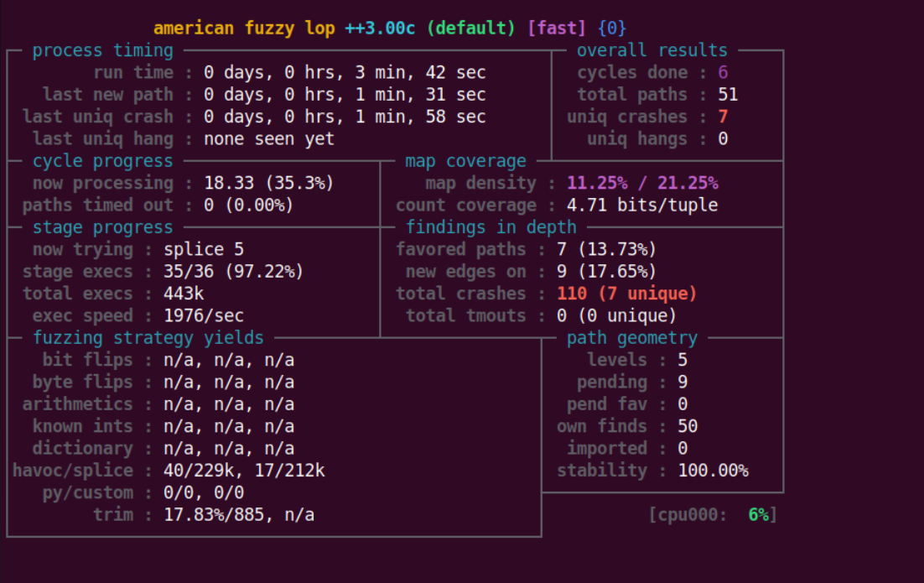Click the total crashes '110 (7 unique)' value
This screenshot has height=583, width=924.
pyautogui.click(x=626, y=294)
